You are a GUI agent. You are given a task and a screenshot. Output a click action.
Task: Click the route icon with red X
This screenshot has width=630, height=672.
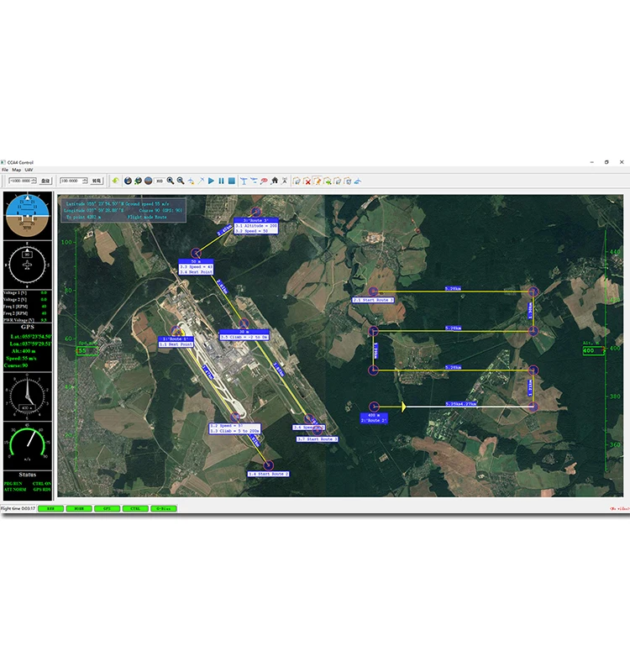307,181
